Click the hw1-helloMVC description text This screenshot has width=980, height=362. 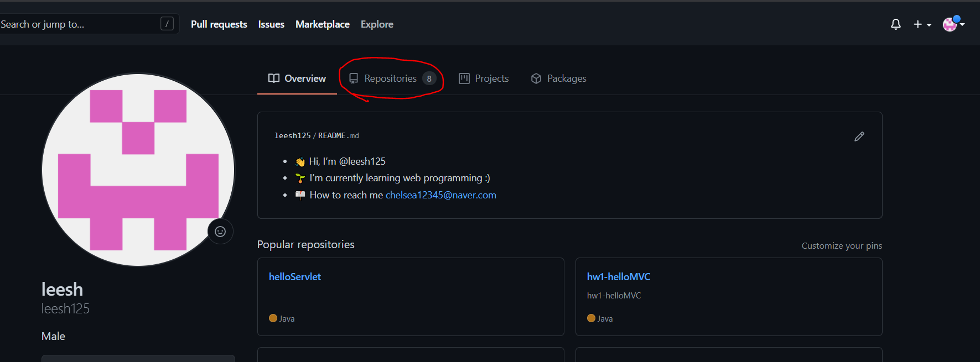coord(614,296)
